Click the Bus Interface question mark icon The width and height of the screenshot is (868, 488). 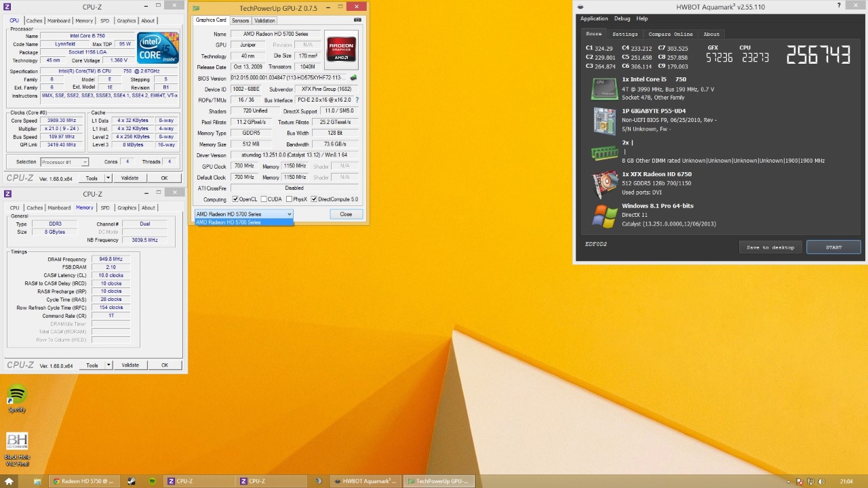(357, 100)
